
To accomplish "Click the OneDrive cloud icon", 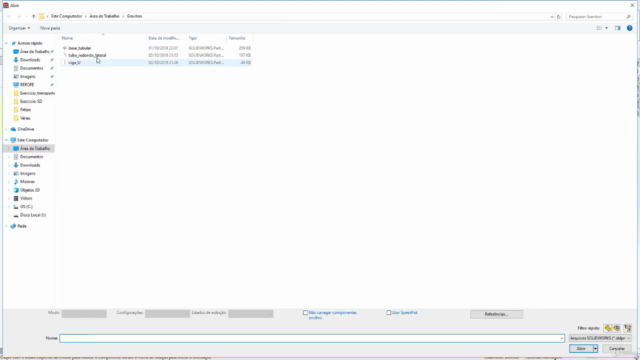I will pyautogui.click(x=13, y=129).
